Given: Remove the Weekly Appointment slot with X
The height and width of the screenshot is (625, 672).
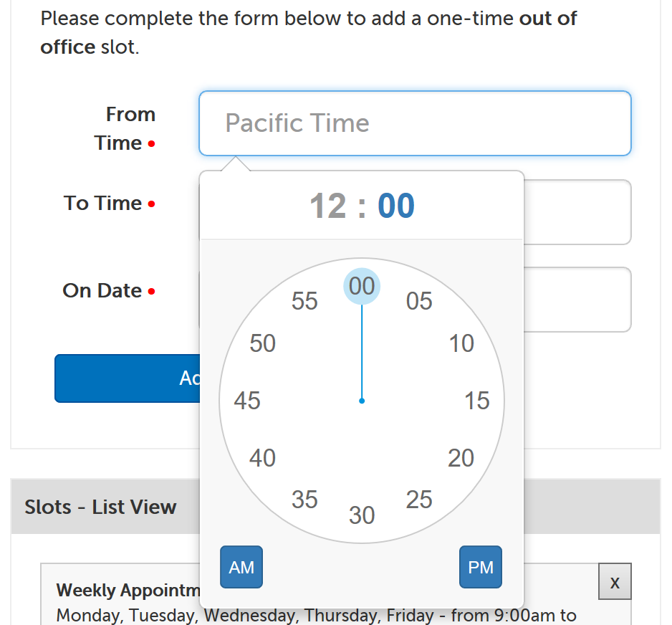Looking at the screenshot, I should point(614,582).
